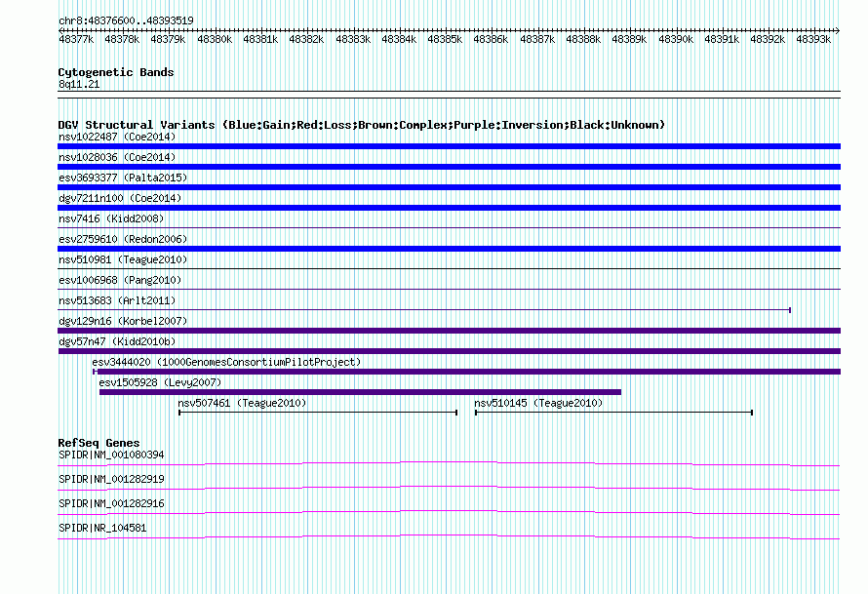Click ruler tick label 48380k
The image size is (868, 594).
215,39
